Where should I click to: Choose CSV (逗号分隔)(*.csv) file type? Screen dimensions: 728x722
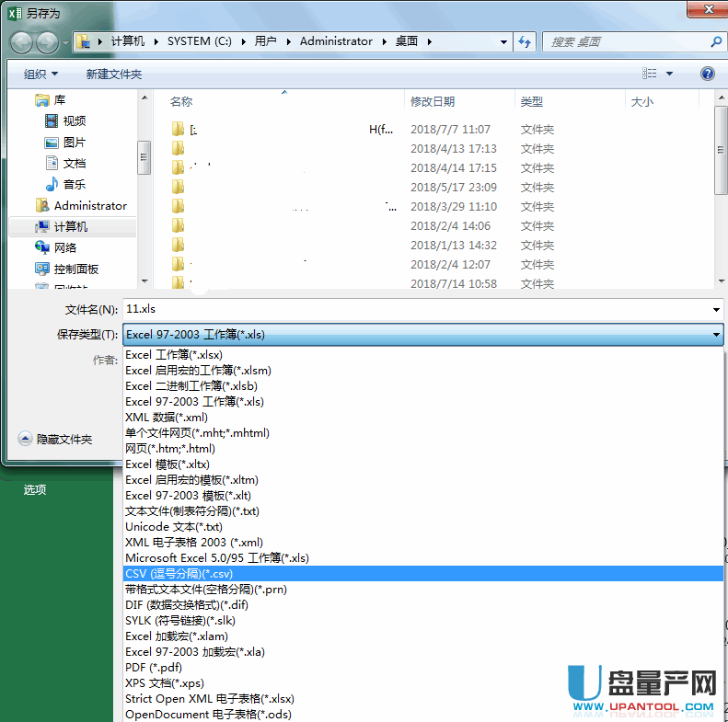(179, 573)
